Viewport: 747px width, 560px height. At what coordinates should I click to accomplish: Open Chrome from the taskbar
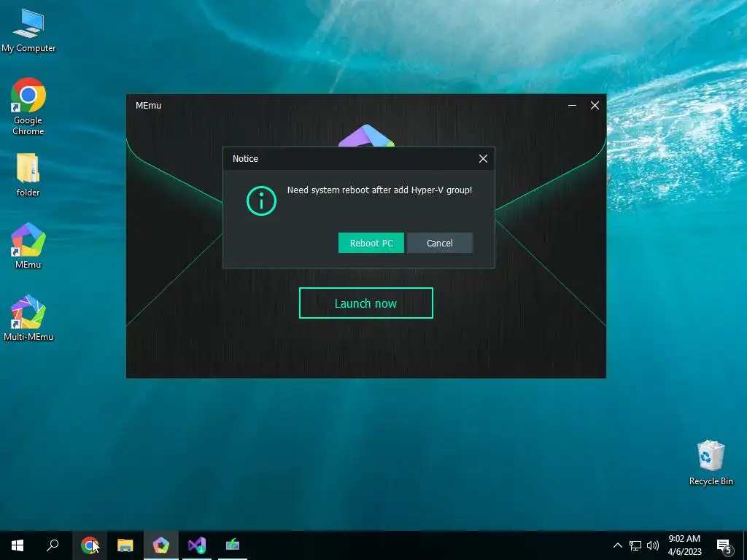(90, 545)
